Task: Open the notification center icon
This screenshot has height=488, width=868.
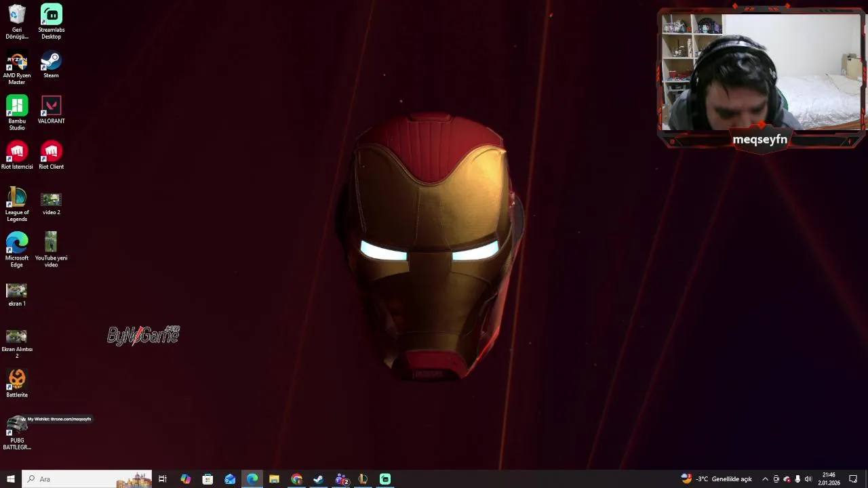Action: (853, 479)
